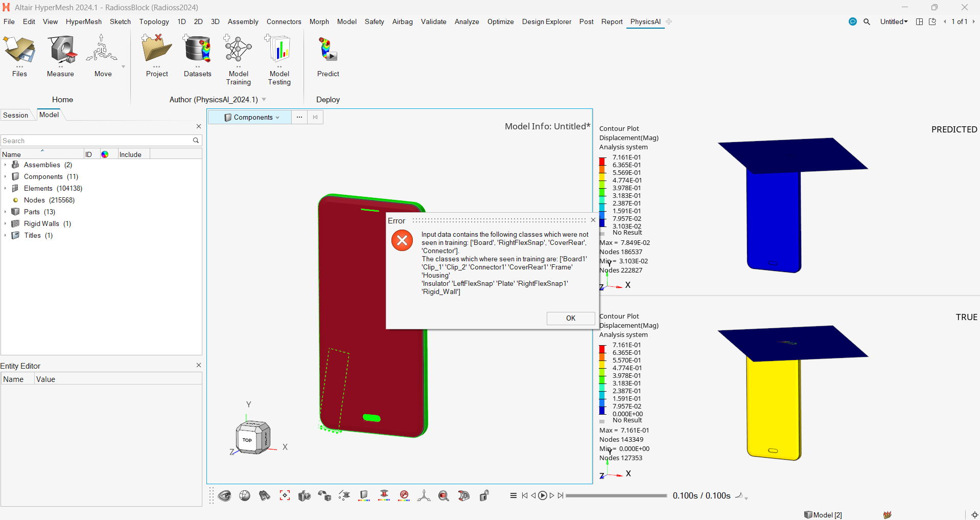Image resolution: width=980 pixels, height=520 pixels.
Task: Select the PhysicsAI ribbon tab
Action: click(x=645, y=21)
